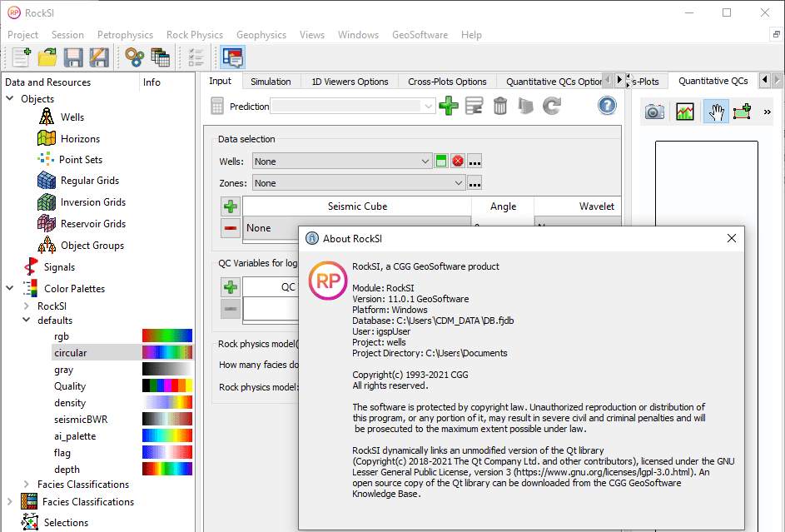This screenshot has width=785, height=532.
Task: Click the seismicBWR palette color swatch
Action: [167, 419]
